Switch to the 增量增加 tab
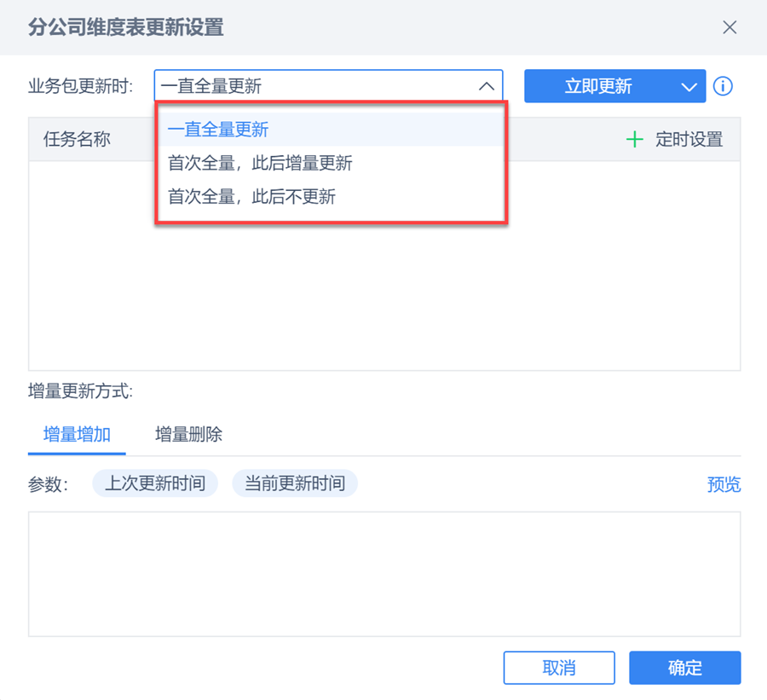Image resolution: width=767 pixels, height=700 pixels. (77, 434)
